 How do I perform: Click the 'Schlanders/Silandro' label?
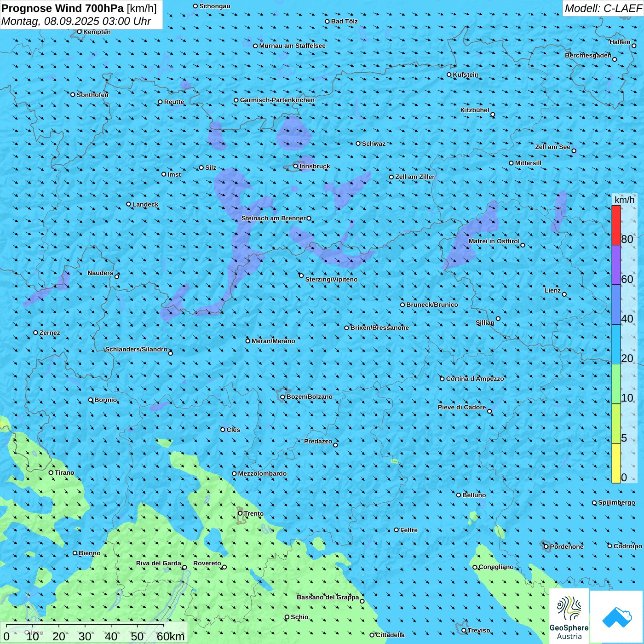(x=136, y=349)
